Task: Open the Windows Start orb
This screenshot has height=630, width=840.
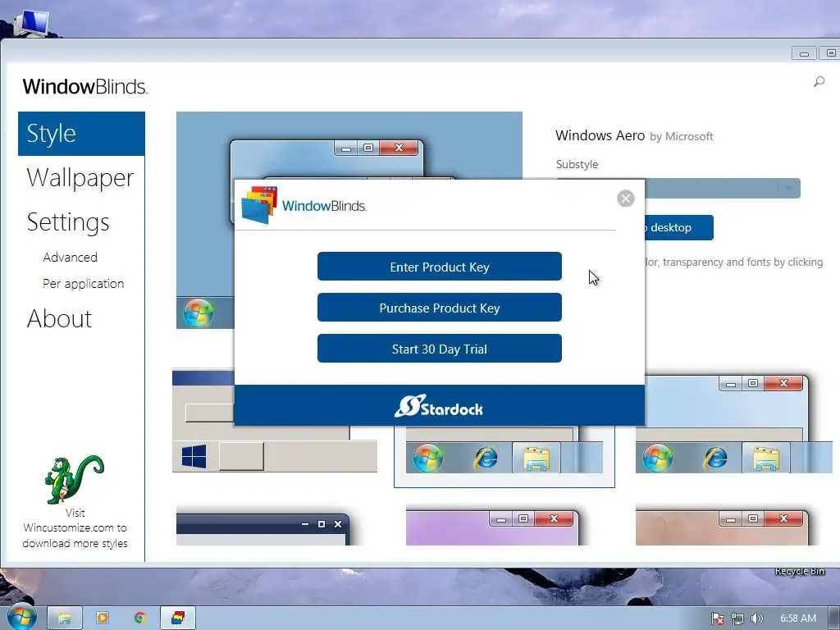Action: pos(21,617)
